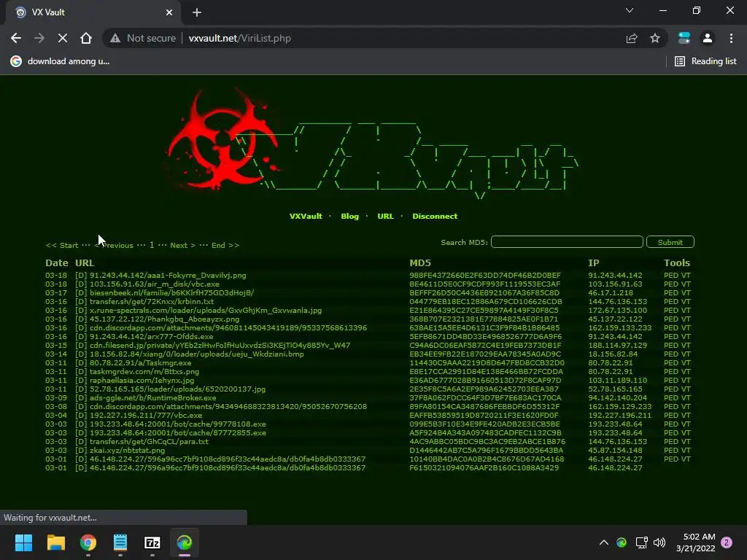Stop the page from loading
The image size is (747, 560).
(x=63, y=38)
